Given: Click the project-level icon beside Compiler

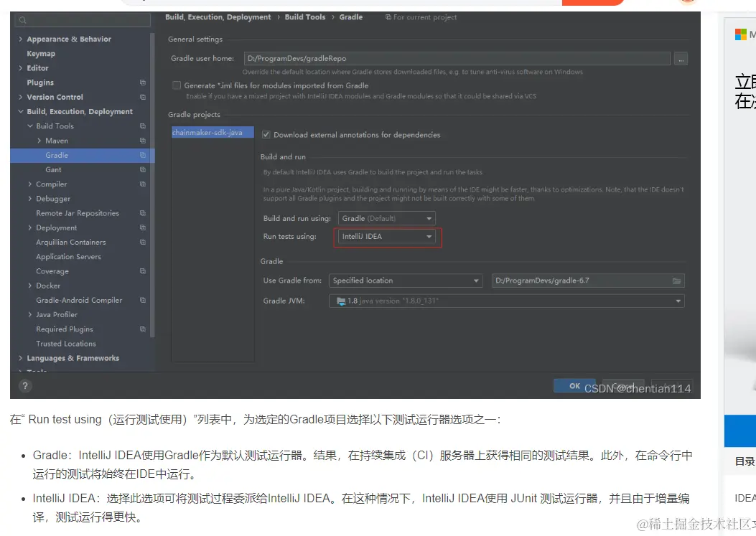Looking at the screenshot, I should [143, 184].
